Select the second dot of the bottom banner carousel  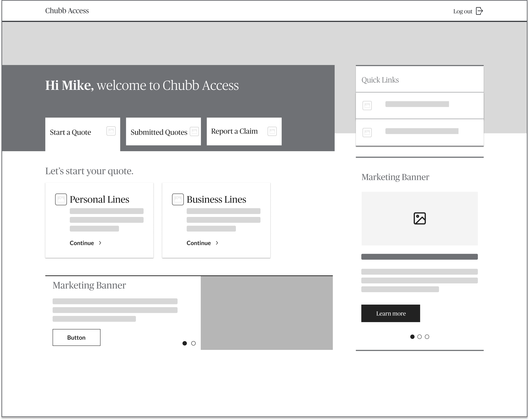(x=193, y=343)
